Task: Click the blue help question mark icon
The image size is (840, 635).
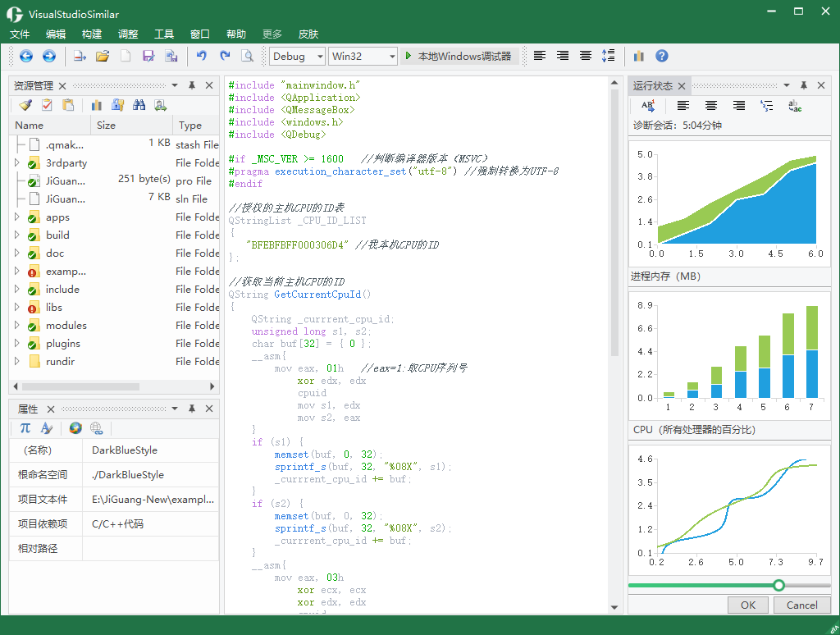Action: (x=662, y=56)
